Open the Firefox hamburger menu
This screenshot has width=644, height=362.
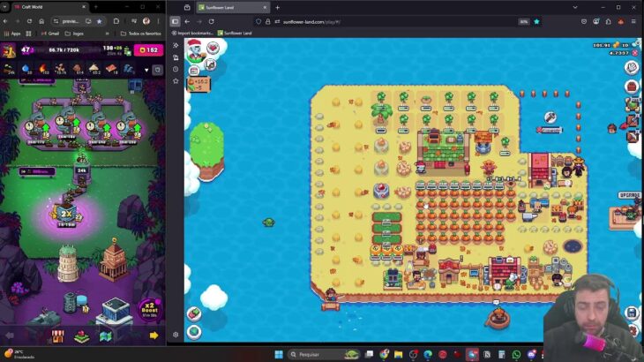[x=633, y=21]
